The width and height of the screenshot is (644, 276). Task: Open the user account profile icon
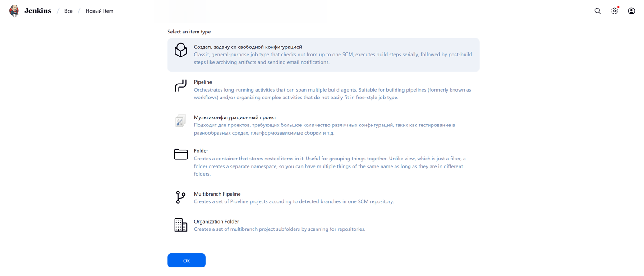(631, 11)
